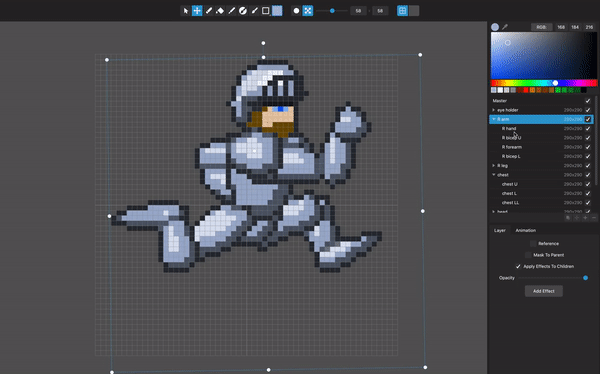Click the duplicate layer icon

point(568,217)
